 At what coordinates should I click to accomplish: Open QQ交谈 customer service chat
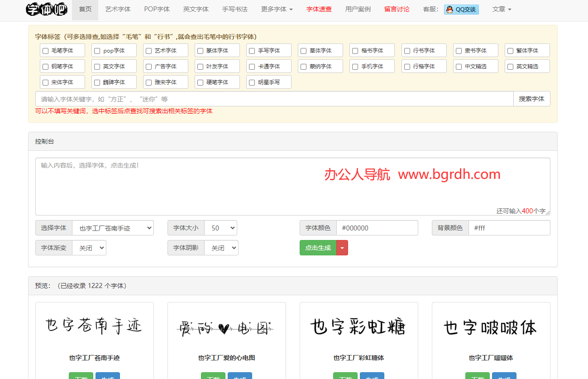click(x=461, y=9)
